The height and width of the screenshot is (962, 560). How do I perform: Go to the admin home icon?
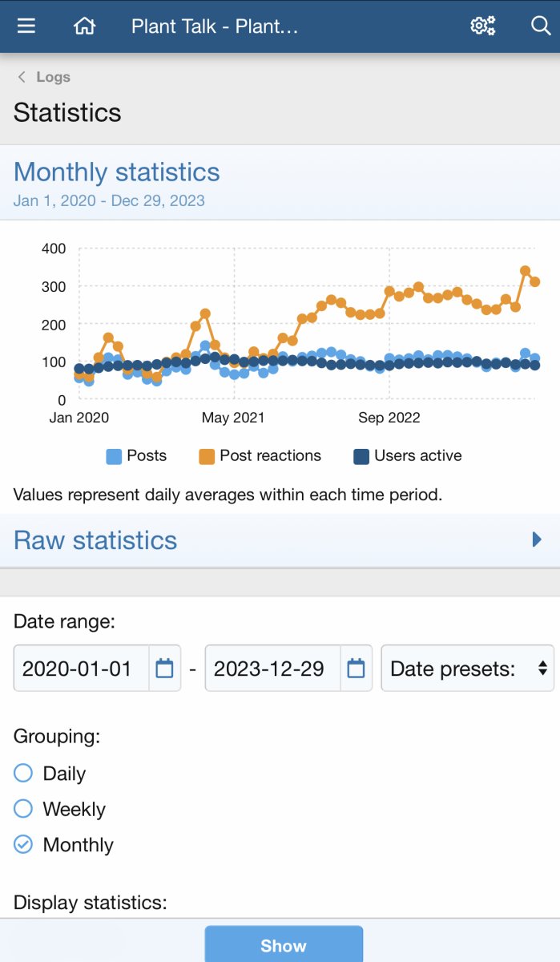coord(84,26)
